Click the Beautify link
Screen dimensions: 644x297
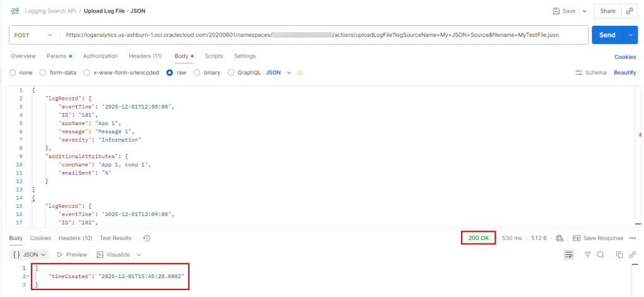tap(625, 73)
